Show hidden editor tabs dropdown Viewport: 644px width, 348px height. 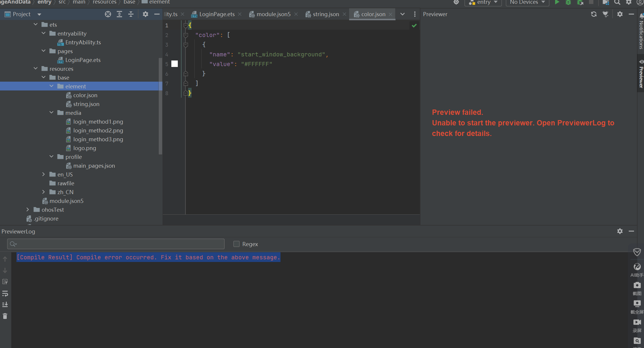pos(403,14)
